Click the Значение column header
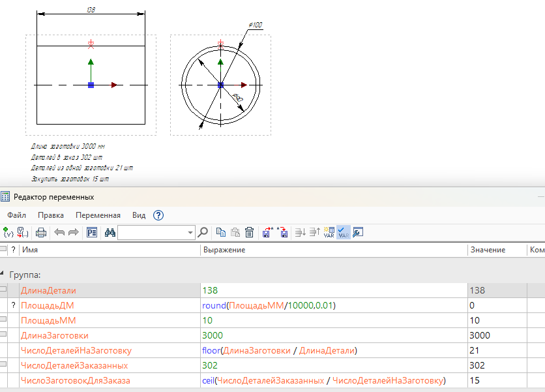 point(487,250)
